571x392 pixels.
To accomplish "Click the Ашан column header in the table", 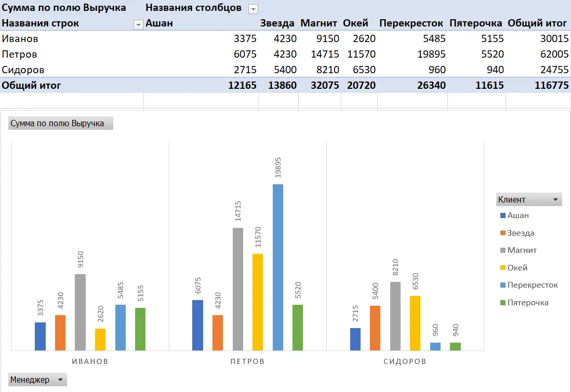I will pos(159,23).
